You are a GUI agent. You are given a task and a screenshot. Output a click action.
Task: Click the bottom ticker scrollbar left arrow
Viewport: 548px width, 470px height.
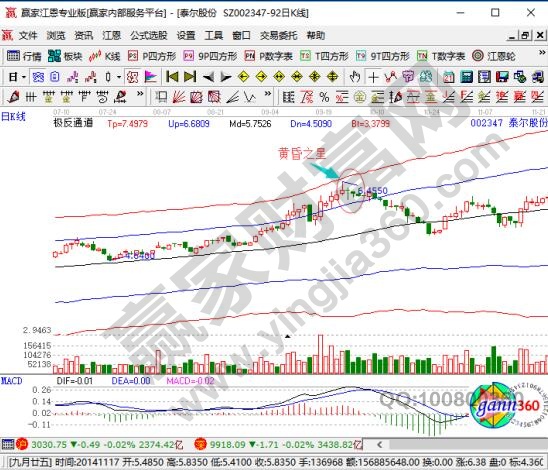tap(380, 444)
